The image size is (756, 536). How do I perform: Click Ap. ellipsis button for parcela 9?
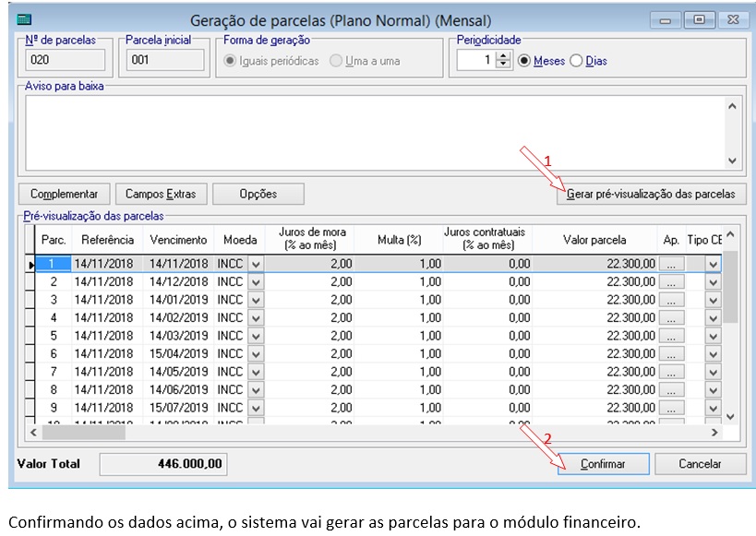671,408
